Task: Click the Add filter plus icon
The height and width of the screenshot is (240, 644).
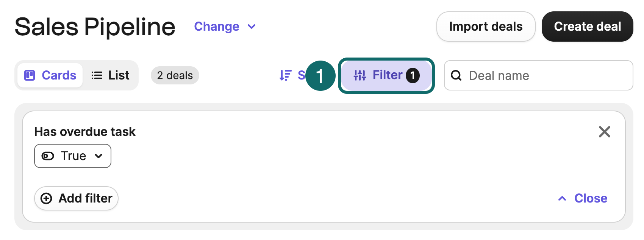Action: pos(46,198)
